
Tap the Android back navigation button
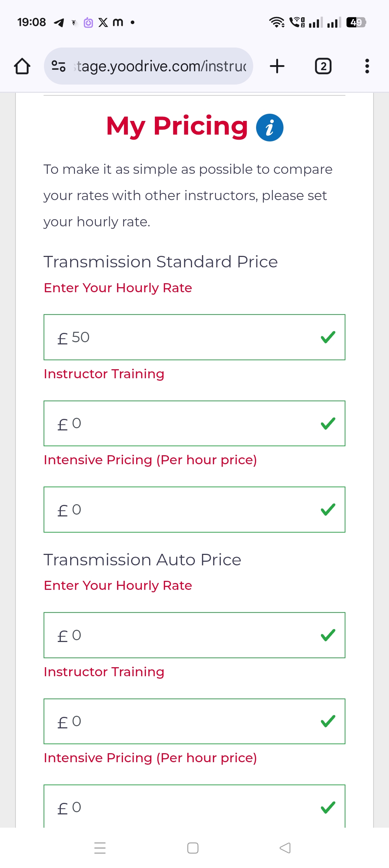tap(285, 848)
